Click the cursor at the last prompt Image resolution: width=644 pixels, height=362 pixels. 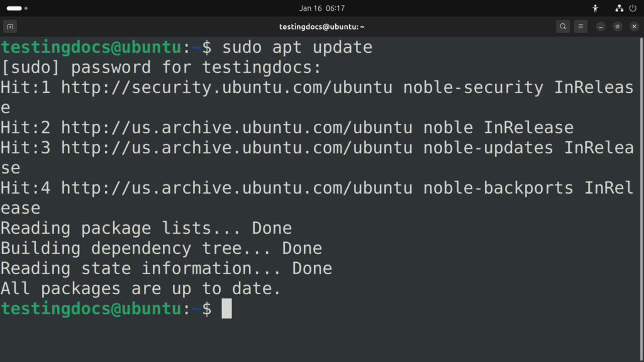click(x=226, y=309)
